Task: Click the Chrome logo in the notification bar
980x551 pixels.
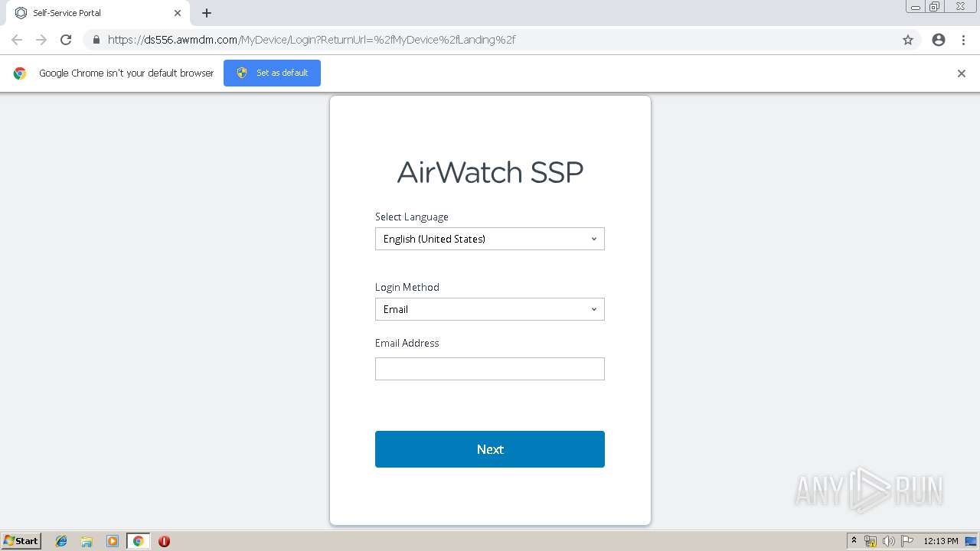Action: pyautogui.click(x=20, y=73)
